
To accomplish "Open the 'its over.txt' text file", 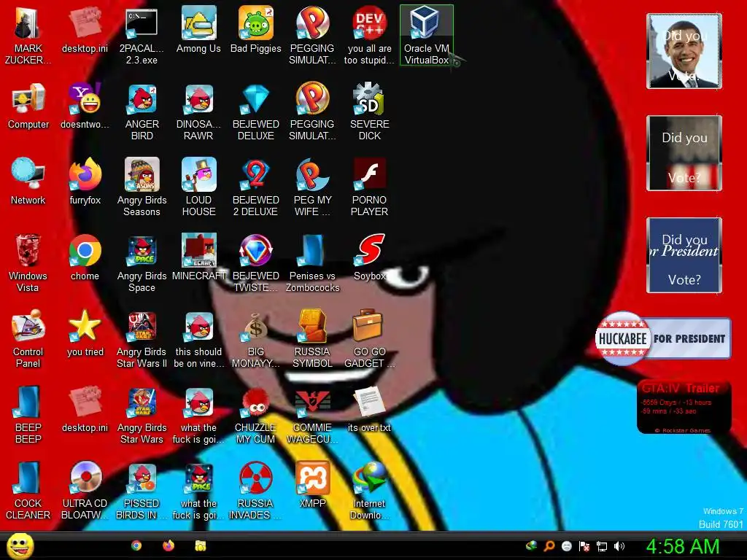I will (369, 410).
